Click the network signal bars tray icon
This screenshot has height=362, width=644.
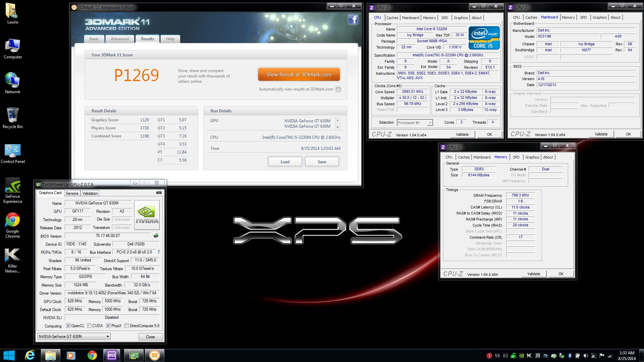(x=610, y=356)
